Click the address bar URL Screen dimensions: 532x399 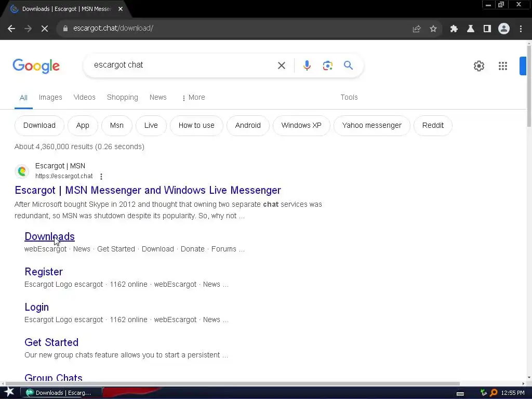point(113,29)
